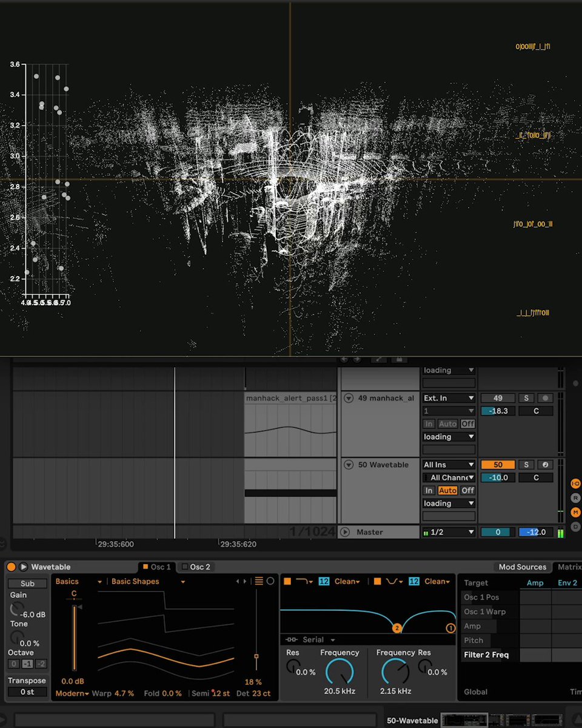Toggle the M mixer section button

point(575,512)
